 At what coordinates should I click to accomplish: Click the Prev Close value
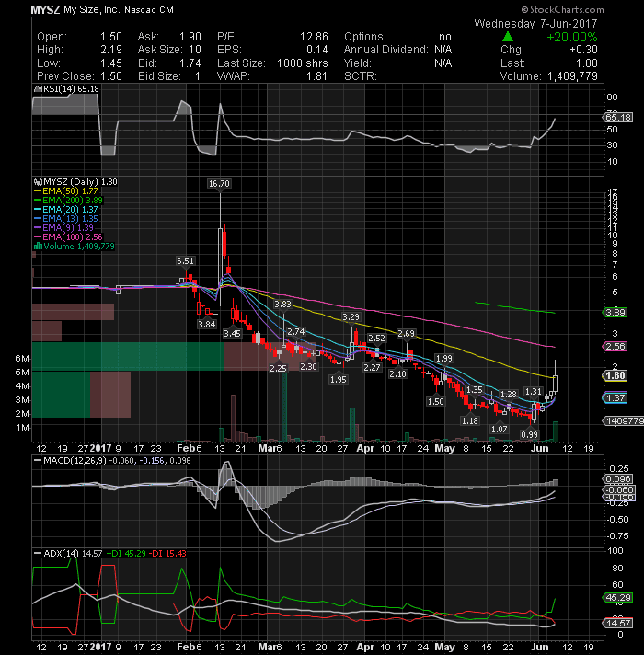(111, 76)
